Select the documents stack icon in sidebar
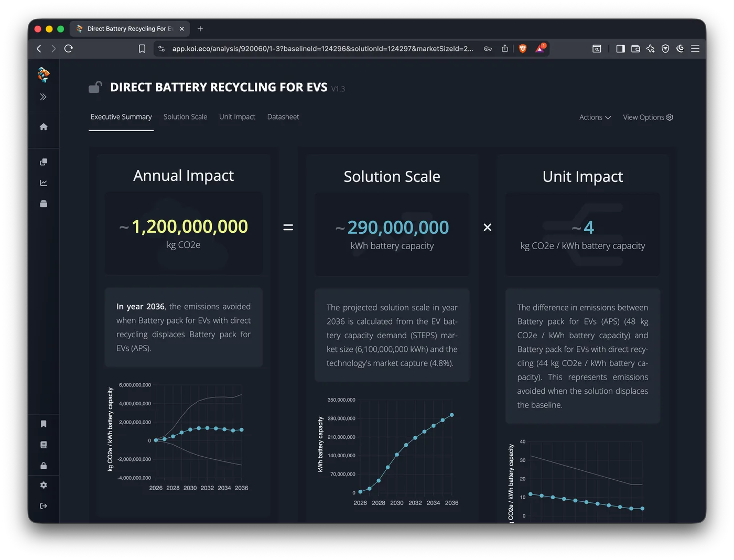Screen dimensions: 734x560 tap(44, 161)
